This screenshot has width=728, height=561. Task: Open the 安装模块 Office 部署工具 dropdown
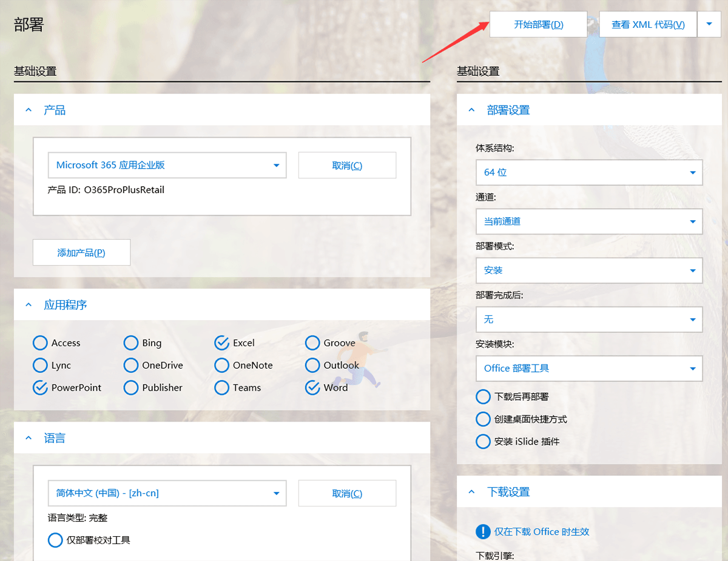click(x=589, y=368)
